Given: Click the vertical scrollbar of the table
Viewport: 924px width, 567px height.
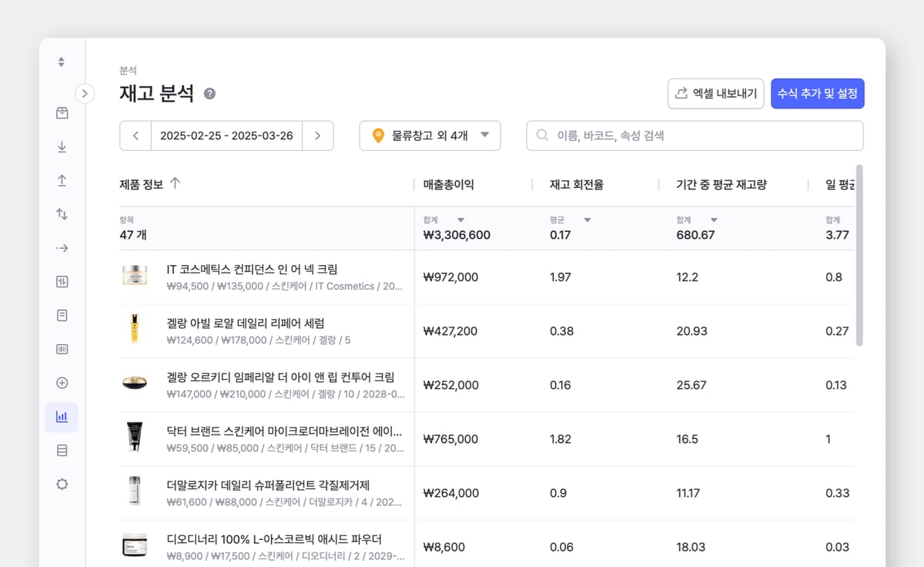Looking at the screenshot, I should (859, 254).
